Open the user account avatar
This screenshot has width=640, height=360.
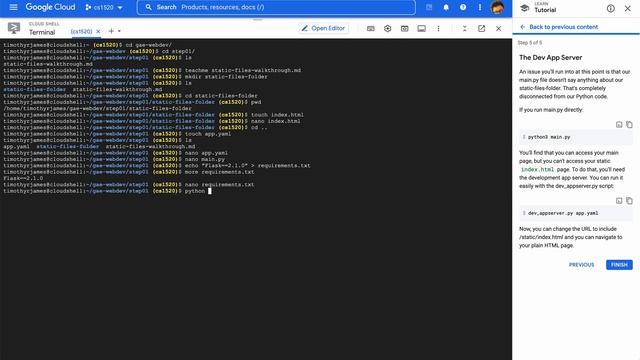(x=497, y=7)
